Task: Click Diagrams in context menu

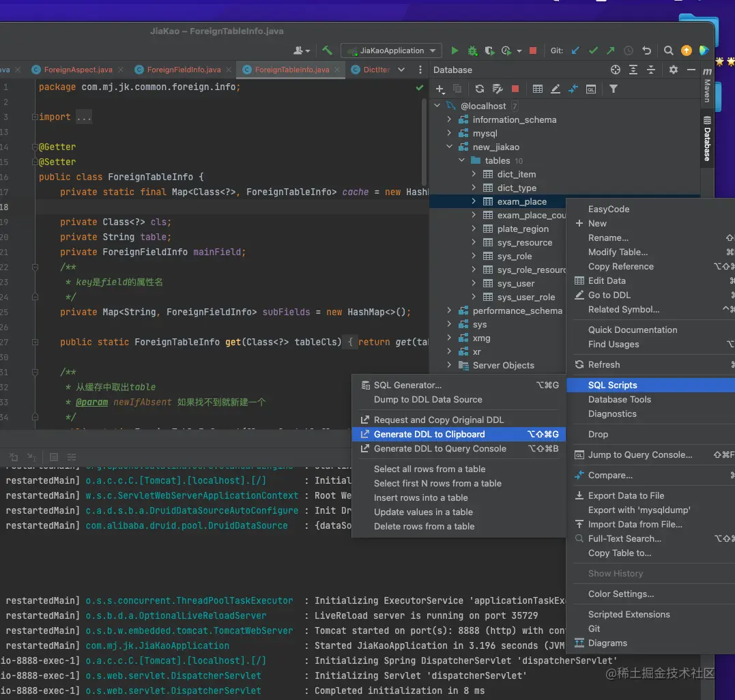Action: click(651, 643)
